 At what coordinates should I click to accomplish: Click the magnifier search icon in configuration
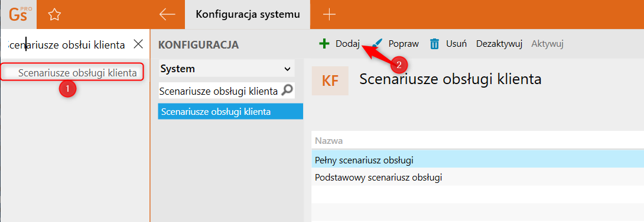(287, 91)
